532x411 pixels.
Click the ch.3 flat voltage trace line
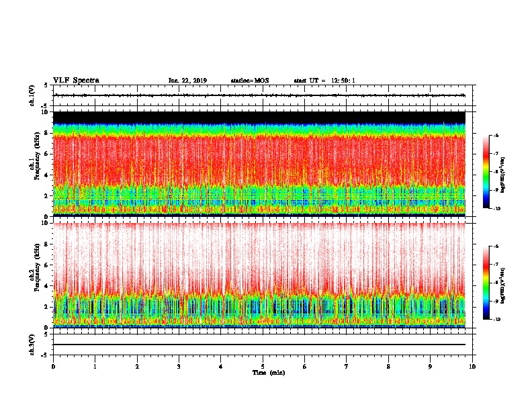coord(259,345)
